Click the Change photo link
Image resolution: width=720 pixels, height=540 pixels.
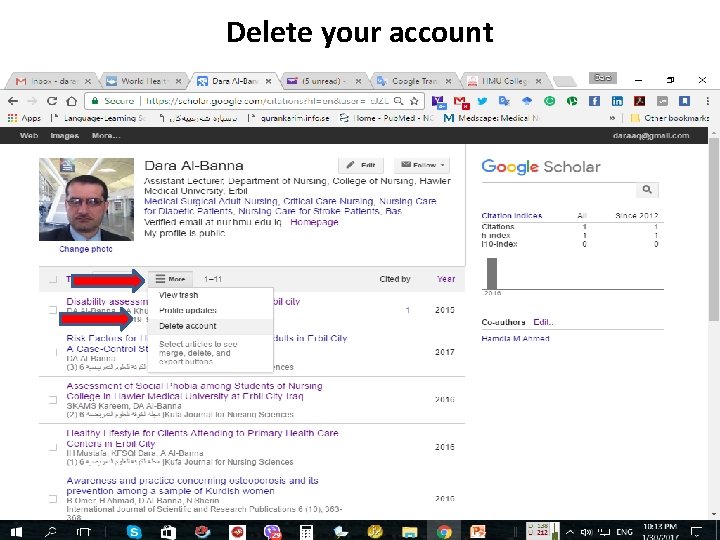[86, 249]
